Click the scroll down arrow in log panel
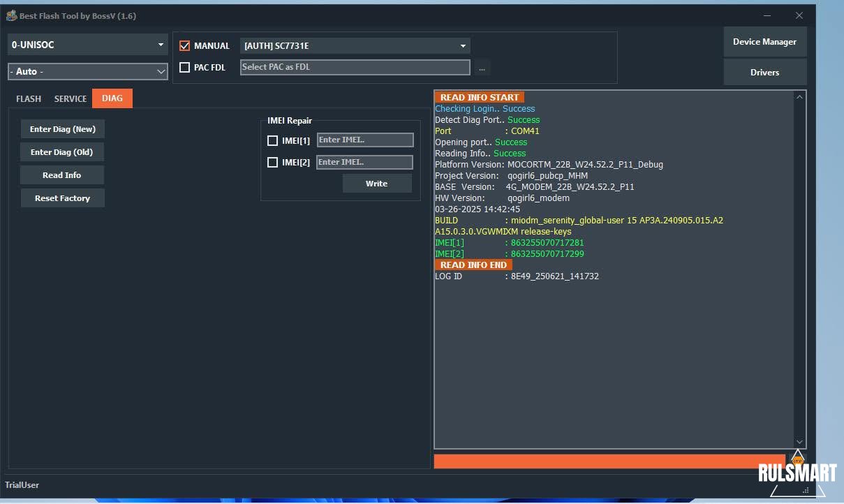Screen dimensions: 844x504 tap(799, 442)
